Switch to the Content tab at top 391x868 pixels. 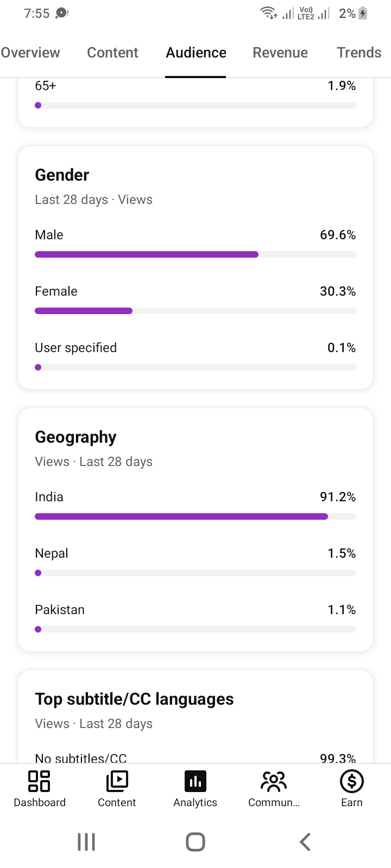pyautogui.click(x=112, y=53)
